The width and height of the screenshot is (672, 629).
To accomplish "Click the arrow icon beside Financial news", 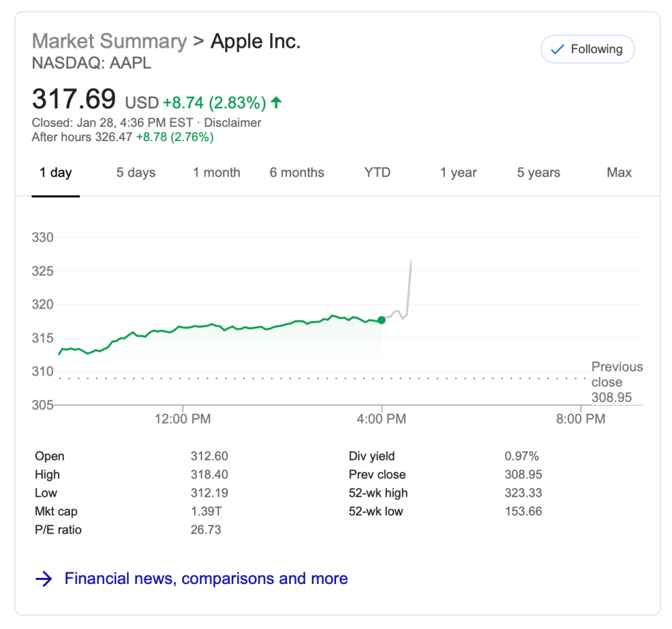I will click(44, 579).
